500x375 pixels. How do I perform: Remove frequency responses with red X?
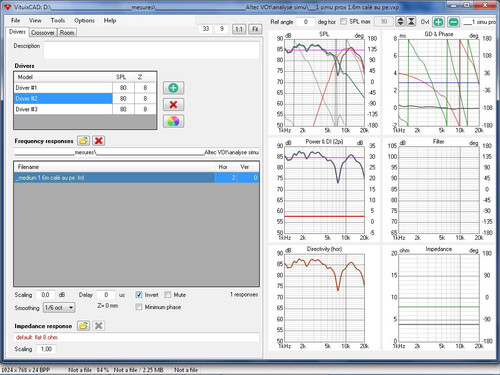pos(98,141)
